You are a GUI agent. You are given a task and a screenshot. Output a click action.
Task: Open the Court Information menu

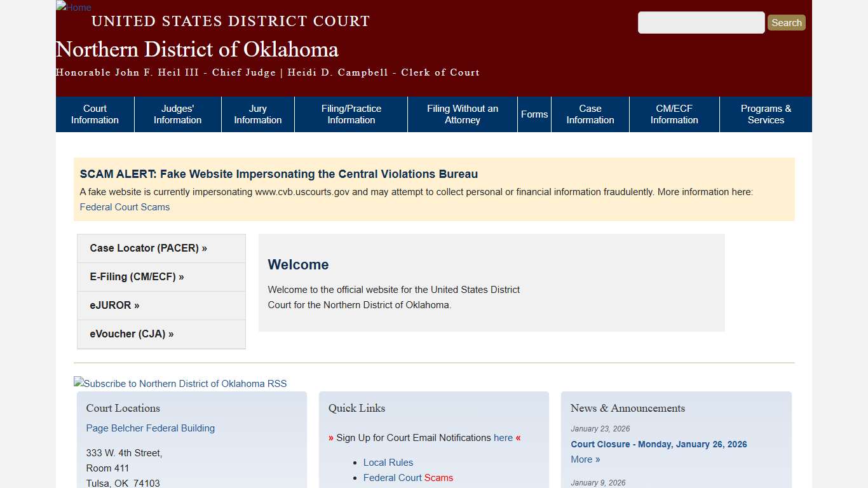[x=94, y=114]
